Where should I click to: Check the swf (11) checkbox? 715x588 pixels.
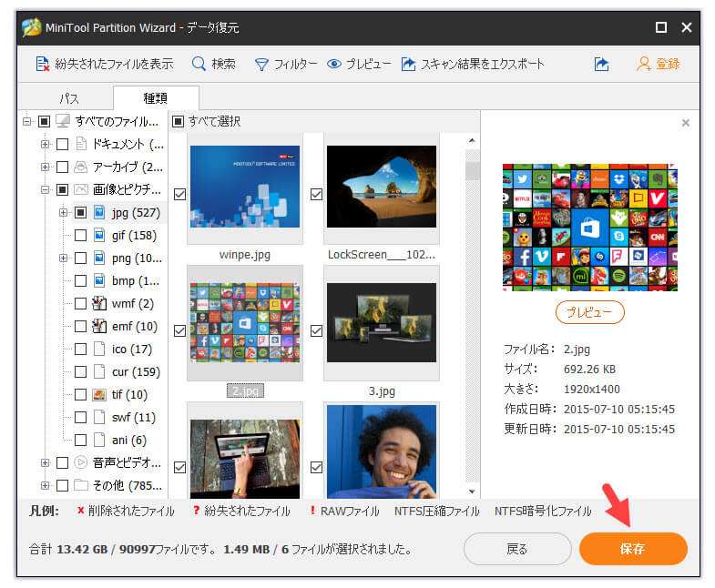coord(80,417)
